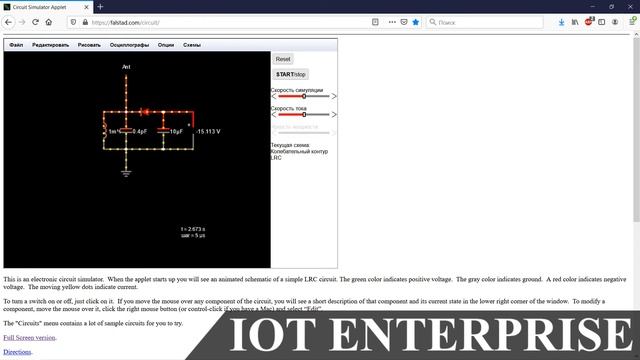Select the ground symbol in circuit
Viewport: 640px width, 360px height.
(x=126, y=173)
